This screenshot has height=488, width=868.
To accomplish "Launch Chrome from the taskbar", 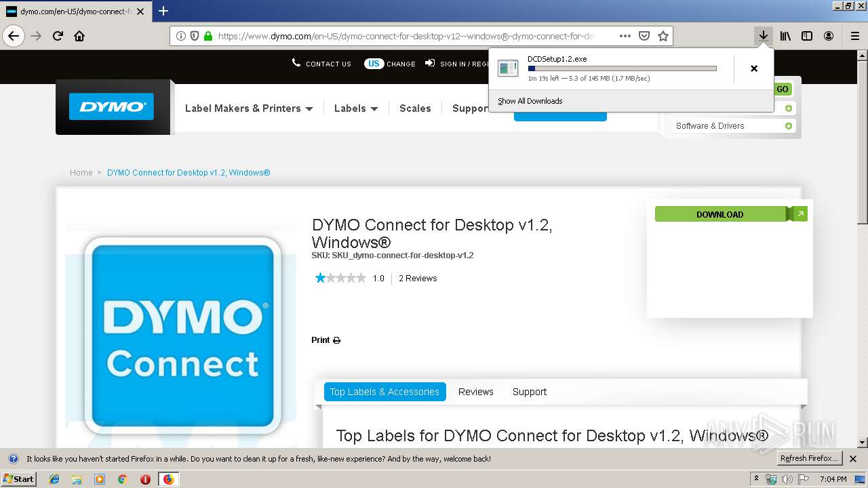I will [122, 479].
